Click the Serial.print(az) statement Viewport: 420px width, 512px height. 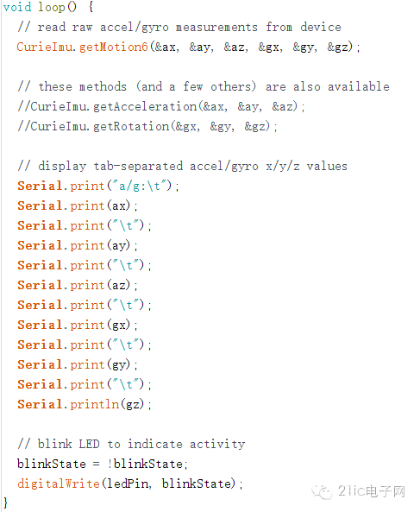(x=78, y=286)
